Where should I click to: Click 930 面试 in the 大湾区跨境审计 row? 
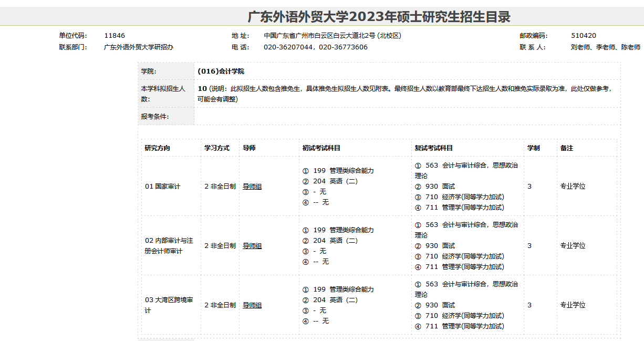(x=435, y=305)
